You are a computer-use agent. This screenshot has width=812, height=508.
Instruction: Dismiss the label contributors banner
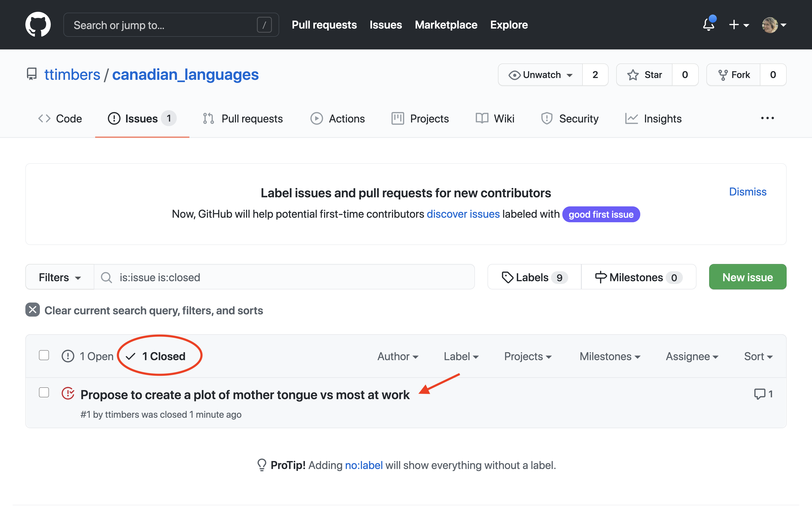tap(748, 191)
